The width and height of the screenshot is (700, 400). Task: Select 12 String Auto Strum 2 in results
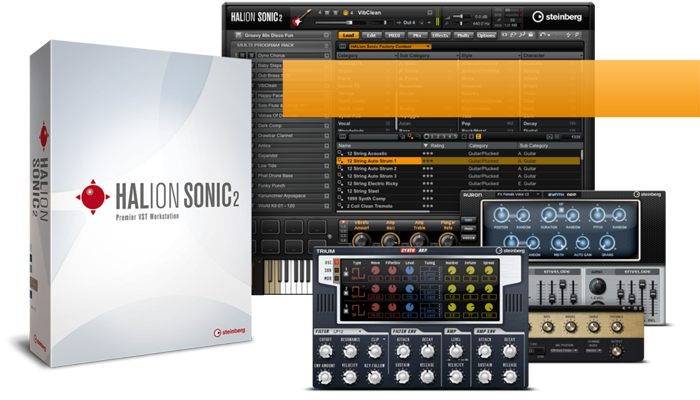459,169
